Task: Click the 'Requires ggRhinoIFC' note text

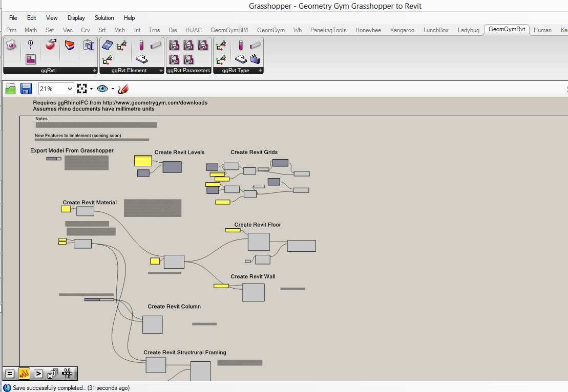Action: [120, 103]
